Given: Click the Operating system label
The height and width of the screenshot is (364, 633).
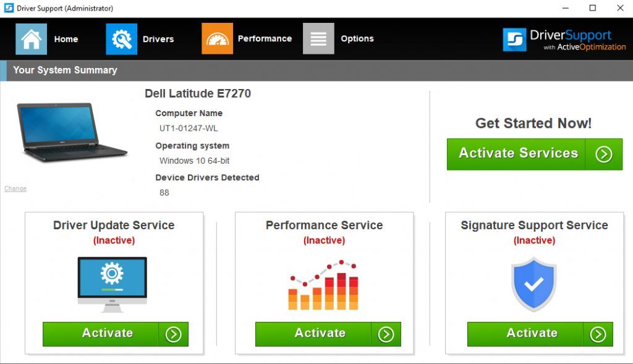Looking at the screenshot, I should click(x=192, y=146).
